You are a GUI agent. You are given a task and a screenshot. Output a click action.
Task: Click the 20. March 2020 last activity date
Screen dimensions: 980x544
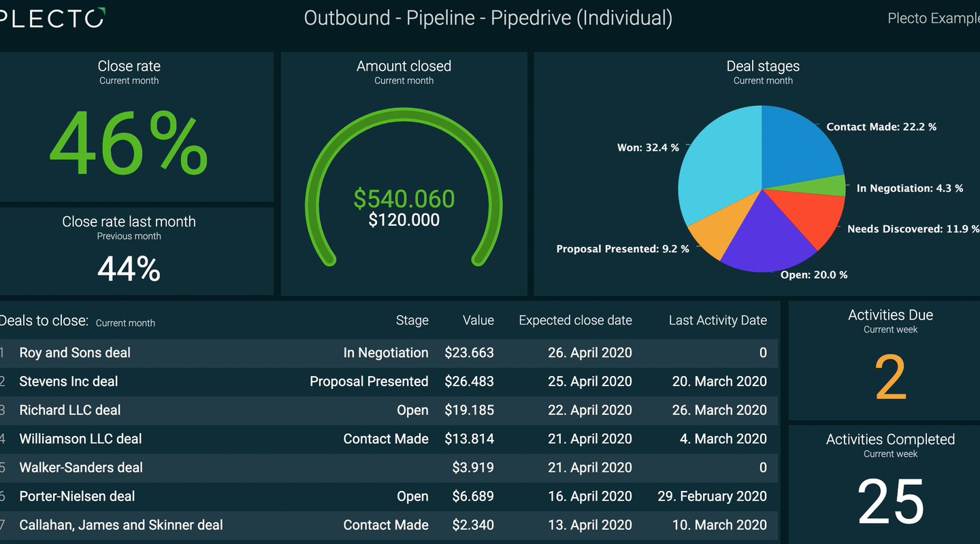pyautogui.click(x=719, y=381)
